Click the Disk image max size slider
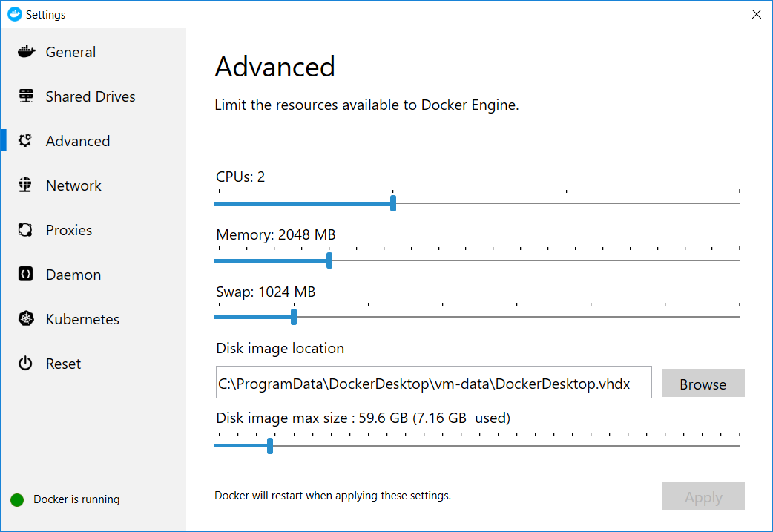 point(269,445)
